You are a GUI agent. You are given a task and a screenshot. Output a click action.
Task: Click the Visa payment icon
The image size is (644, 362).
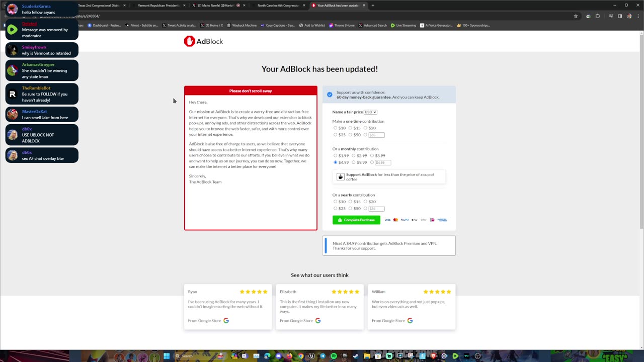[387, 220]
